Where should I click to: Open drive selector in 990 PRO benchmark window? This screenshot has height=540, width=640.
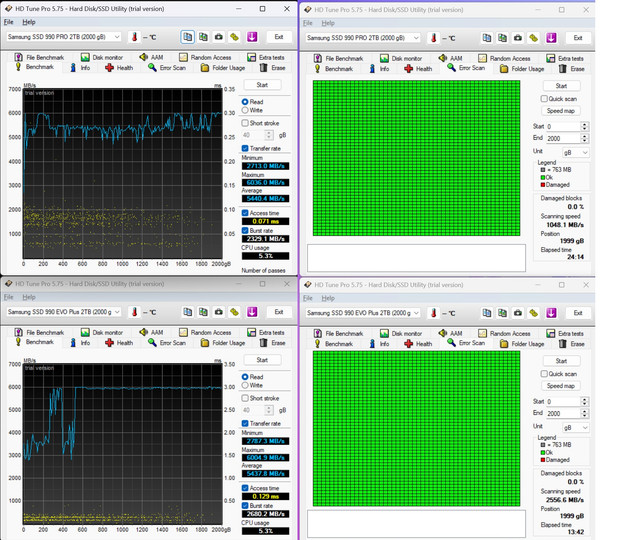[63, 37]
